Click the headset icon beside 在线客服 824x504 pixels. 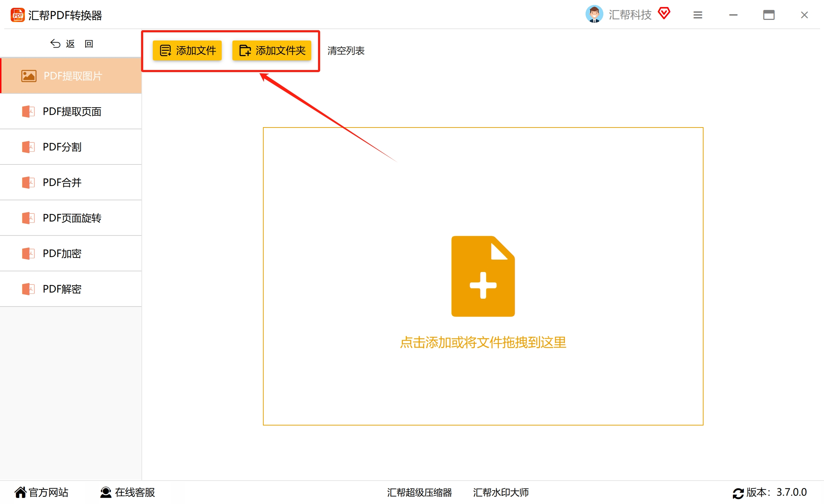(105, 492)
